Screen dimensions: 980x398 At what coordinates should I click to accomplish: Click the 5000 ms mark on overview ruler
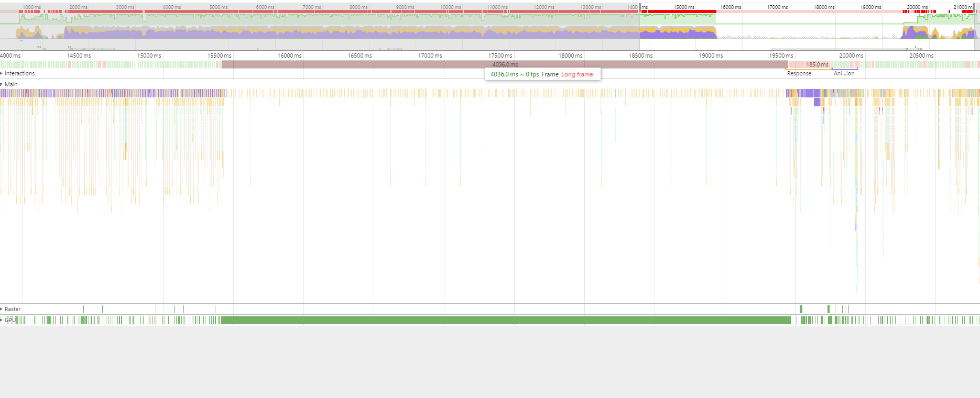pyautogui.click(x=219, y=7)
